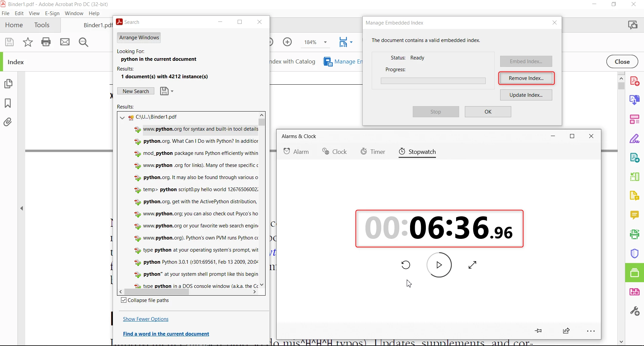Switch to the Alarm tab
The image size is (644, 346).
click(296, 152)
